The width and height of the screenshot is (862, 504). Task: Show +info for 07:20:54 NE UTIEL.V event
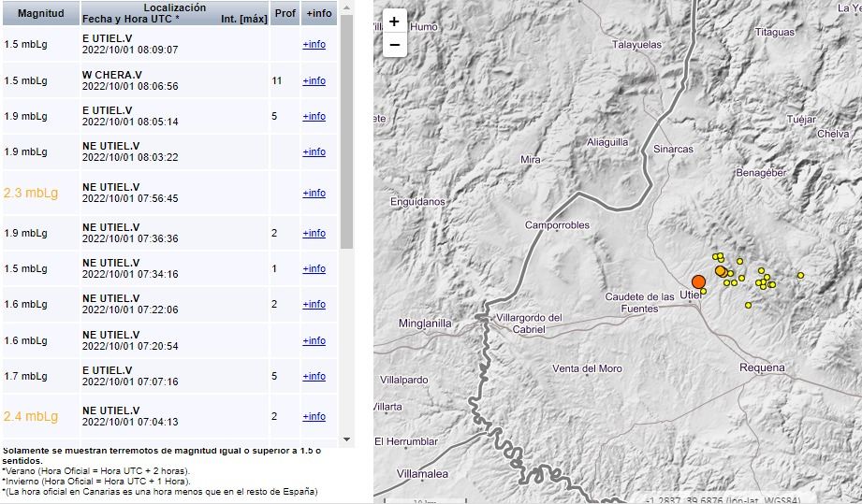click(x=314, y=340)
